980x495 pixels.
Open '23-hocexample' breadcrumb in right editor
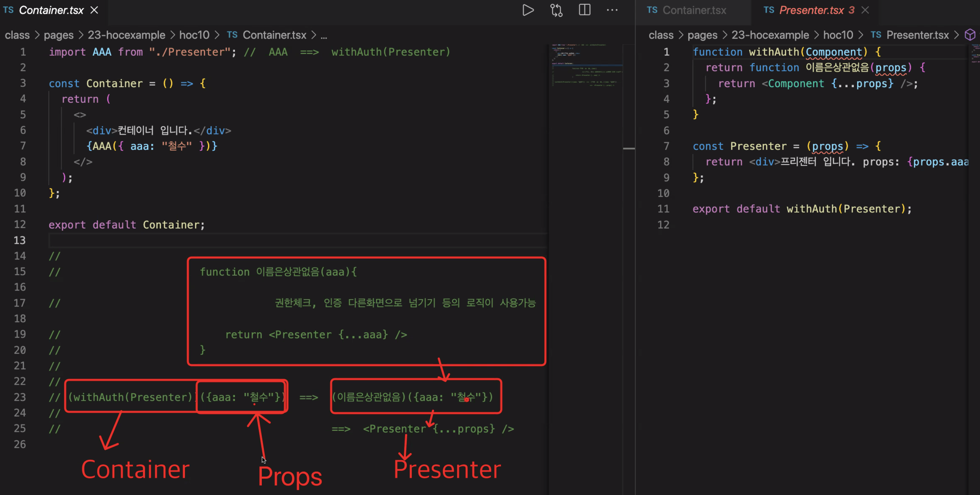(770, 35)
